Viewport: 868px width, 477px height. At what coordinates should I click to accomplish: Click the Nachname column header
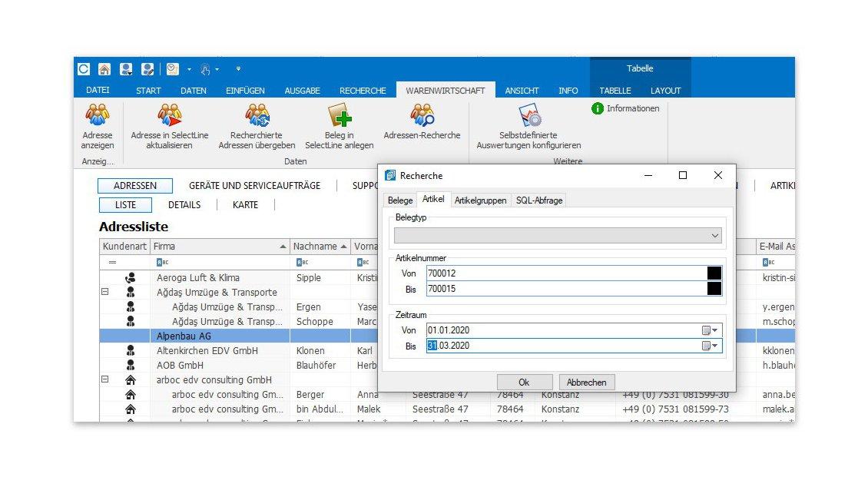[x=320, y=247]
